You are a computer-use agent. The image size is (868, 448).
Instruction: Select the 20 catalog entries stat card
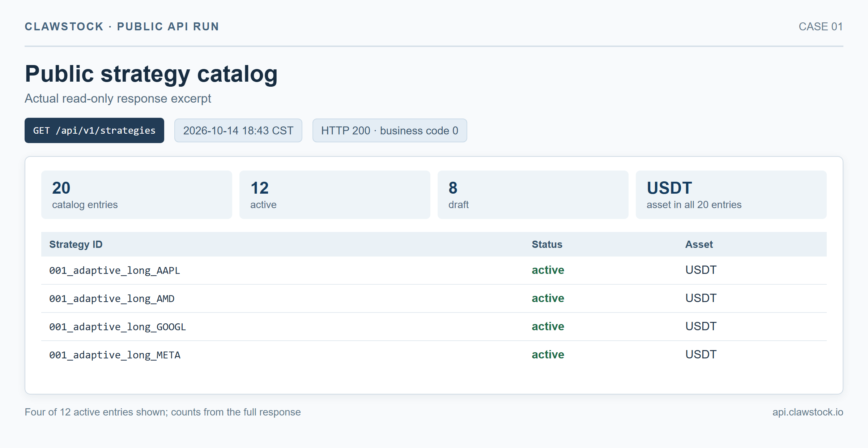pos(137,195)
